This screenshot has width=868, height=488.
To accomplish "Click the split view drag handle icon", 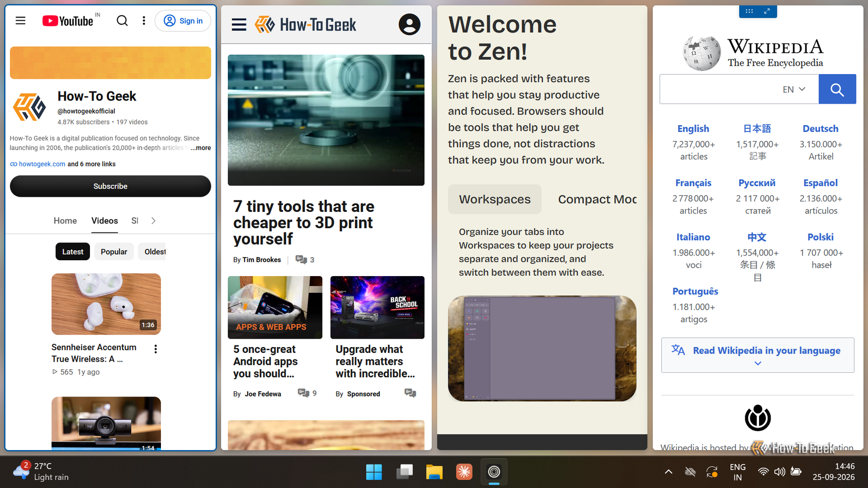I will coord(749,11).
